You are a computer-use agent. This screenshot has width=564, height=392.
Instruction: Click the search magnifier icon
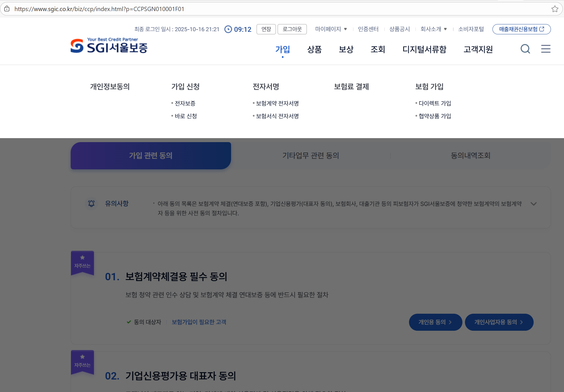coord(525,49)
